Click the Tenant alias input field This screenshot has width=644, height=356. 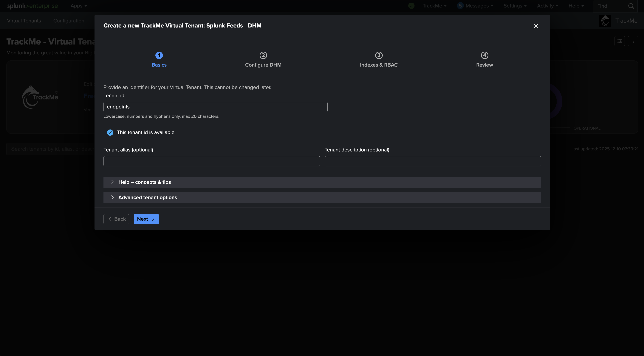(211, 161)
